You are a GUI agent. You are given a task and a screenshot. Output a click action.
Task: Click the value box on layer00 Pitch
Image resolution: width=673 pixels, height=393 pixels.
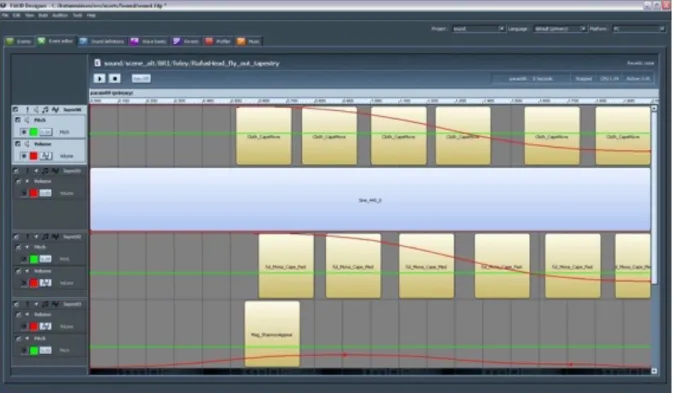pyautogui.click(x=46, y=132)
